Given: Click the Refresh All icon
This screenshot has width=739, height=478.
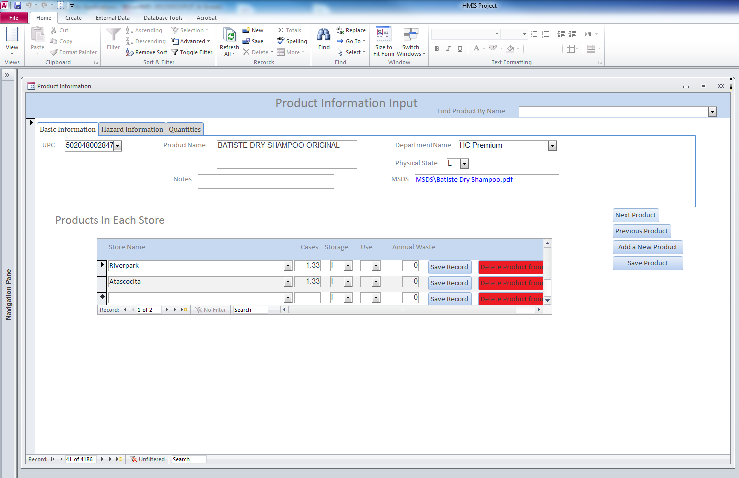Looking at the screenshot, I should [230, 37].
